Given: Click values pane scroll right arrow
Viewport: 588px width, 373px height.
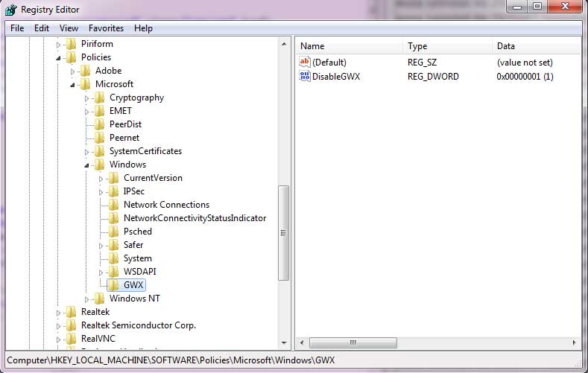Looking at the screenshot, I should click(x=574, y=342).
